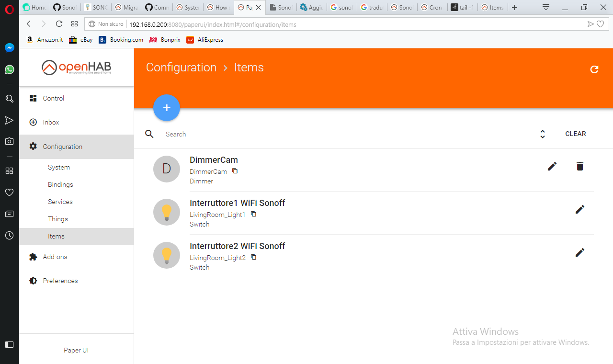Delete the DimmerCam item using trash icon
Image resolution: width=613 pixels, height=364 pixels.
[x=580, y=166]
